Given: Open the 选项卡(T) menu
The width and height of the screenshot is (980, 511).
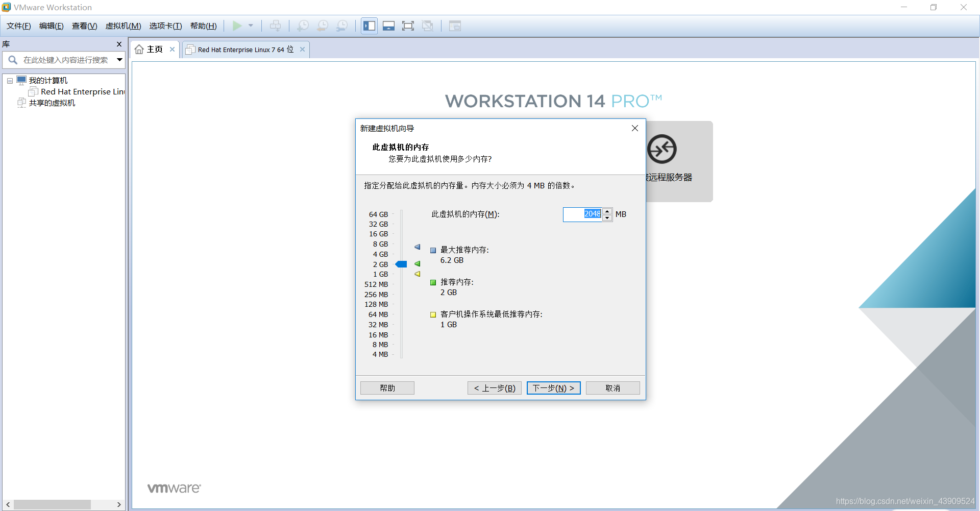Looking at the screenshot, I should (x=166, y=26).
